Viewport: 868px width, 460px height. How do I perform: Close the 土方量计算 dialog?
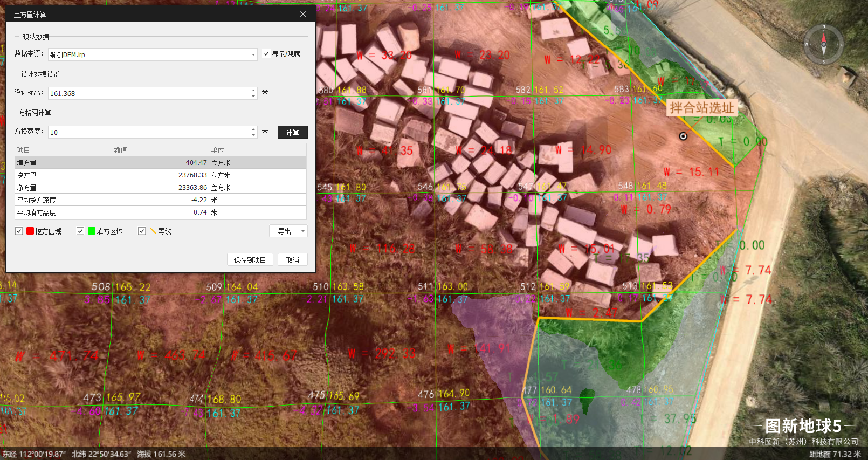[303, 15]
